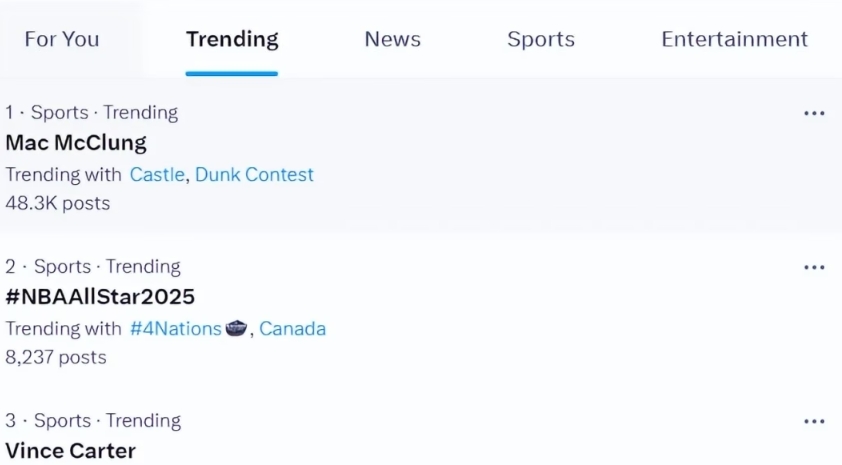842x465 pixels.
Task: Click the "1 · Sports · Trending" label
Action: (92, 113)
